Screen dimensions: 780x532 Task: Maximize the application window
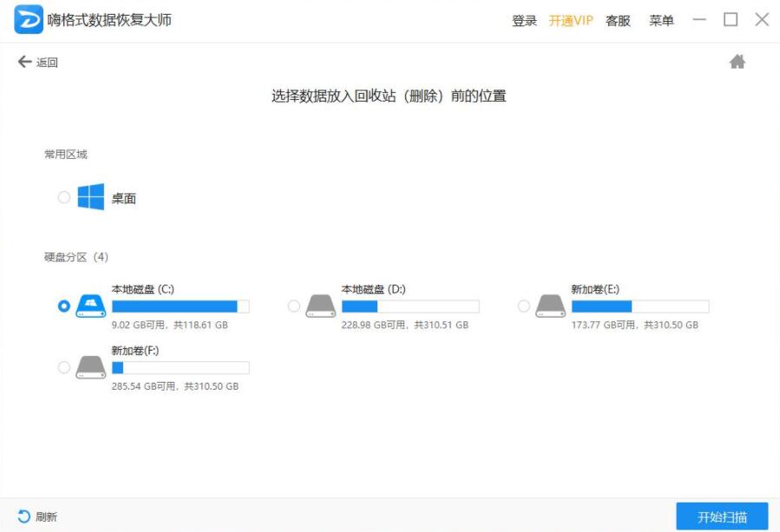click(x=731, y=20)
